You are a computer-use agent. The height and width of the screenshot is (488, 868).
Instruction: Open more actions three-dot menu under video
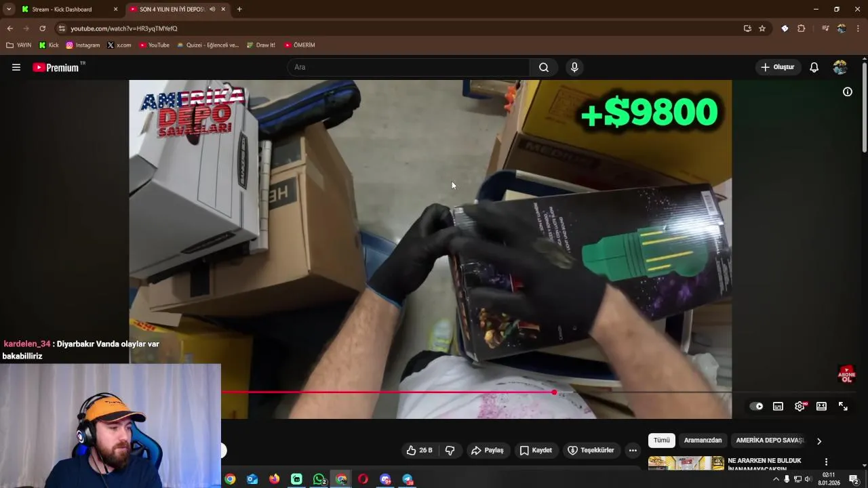click(x=633, y=450)
